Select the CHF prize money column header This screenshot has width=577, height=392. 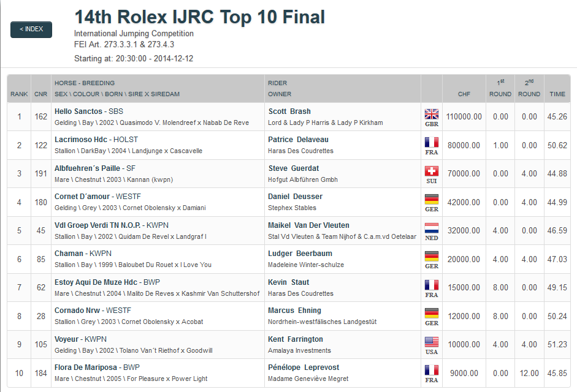pos(464,94)
